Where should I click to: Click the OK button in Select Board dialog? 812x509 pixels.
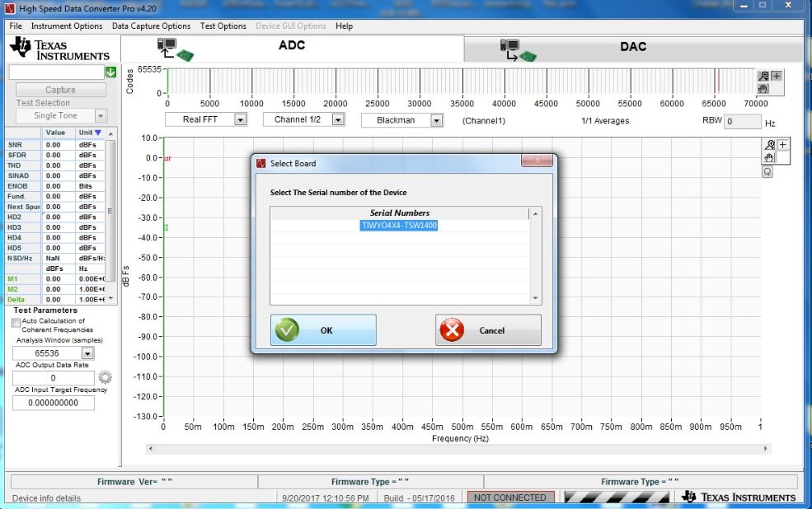(323, 330)
